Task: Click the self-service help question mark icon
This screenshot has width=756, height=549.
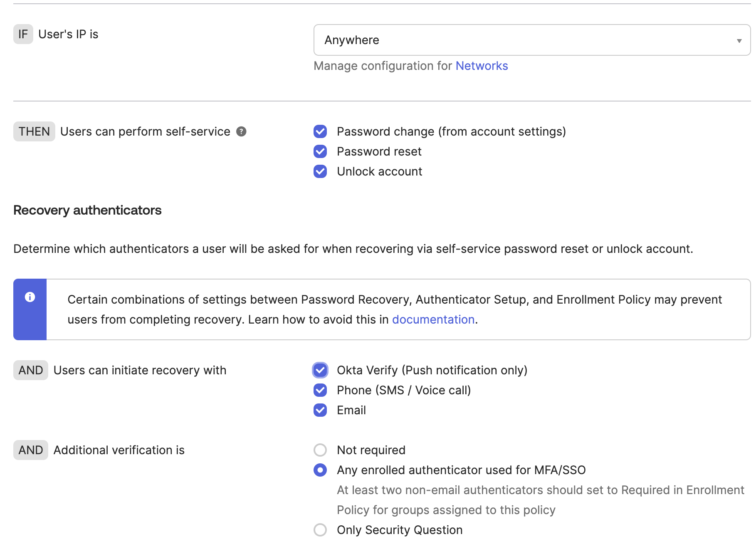Action: pyautogui.click(x=241, y=131)
